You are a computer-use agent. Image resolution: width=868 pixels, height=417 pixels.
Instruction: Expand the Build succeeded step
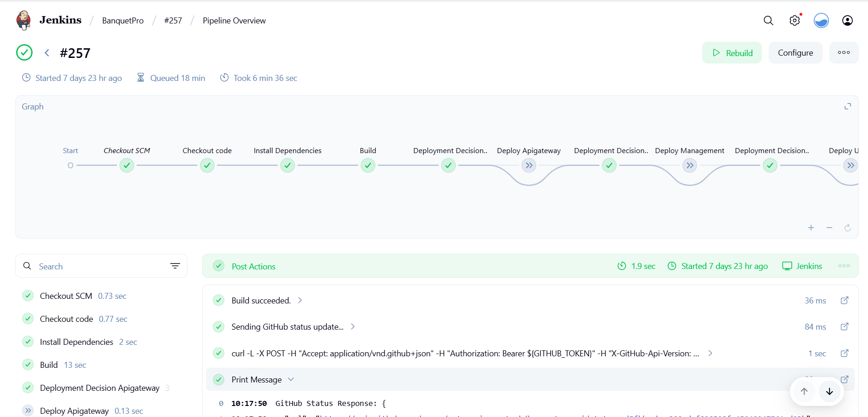tap(300, 300)
